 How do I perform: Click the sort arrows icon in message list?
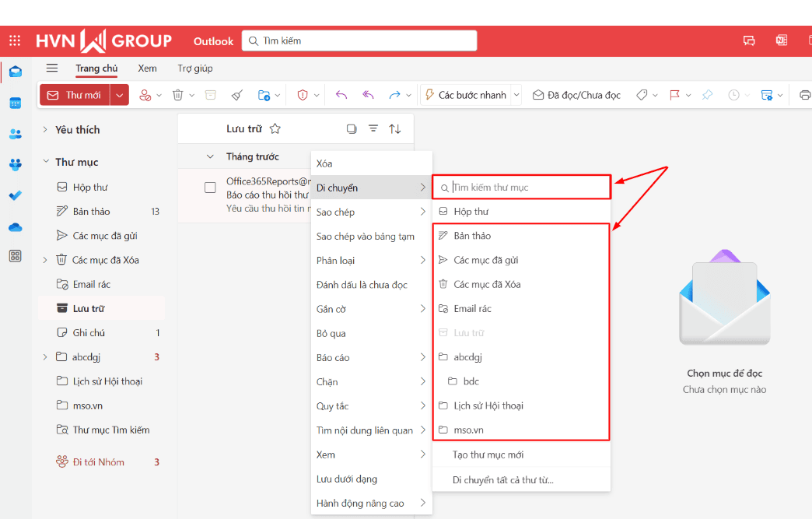[395, 128]
